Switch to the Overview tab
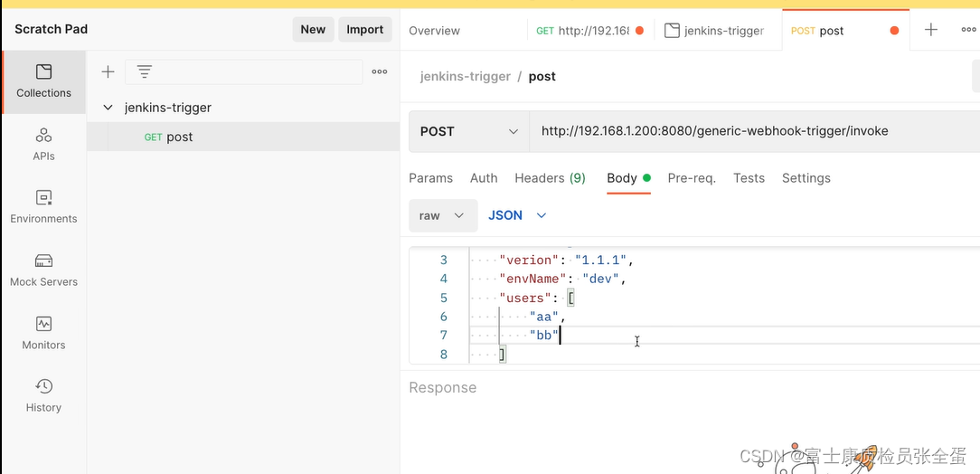Image resolution: width=980 pixels, height=474 pixels. 434,31
